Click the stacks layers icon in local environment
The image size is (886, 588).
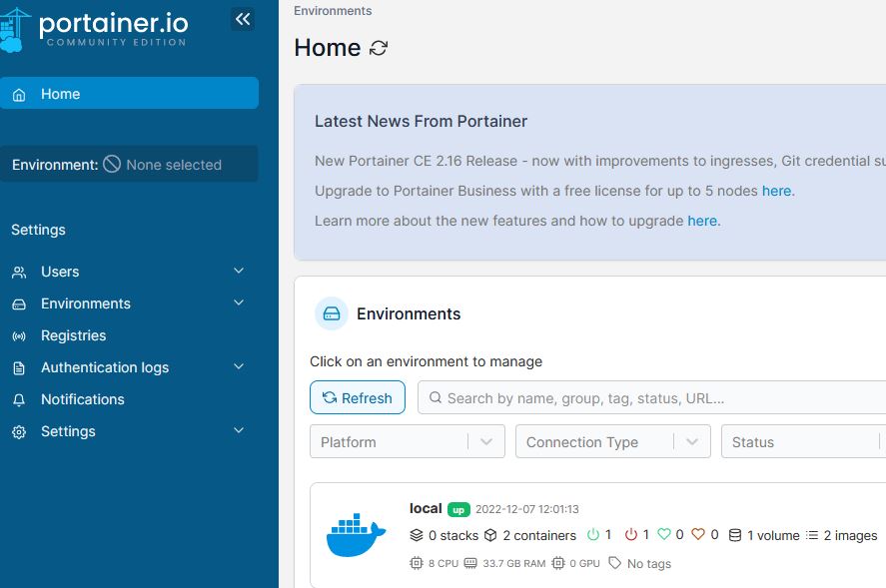417,535
